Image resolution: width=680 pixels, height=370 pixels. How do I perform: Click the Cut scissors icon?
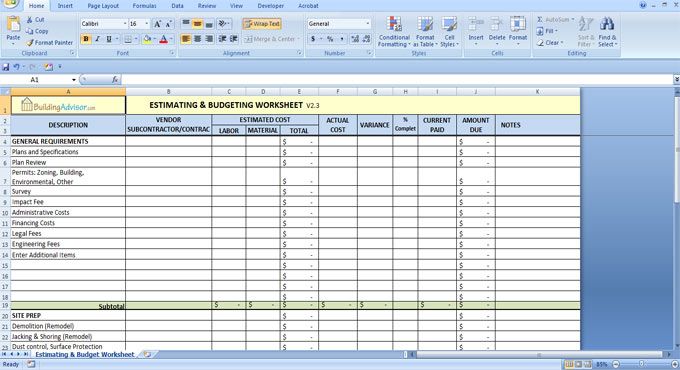coord(29,20)
